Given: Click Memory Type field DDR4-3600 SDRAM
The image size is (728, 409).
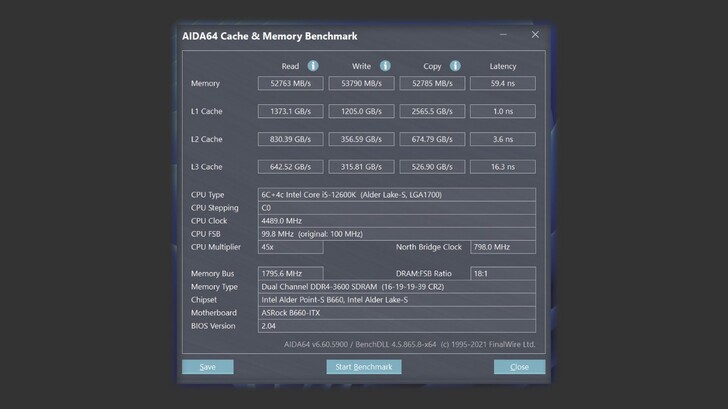Looking at the screenshot, I should (397, 286).
